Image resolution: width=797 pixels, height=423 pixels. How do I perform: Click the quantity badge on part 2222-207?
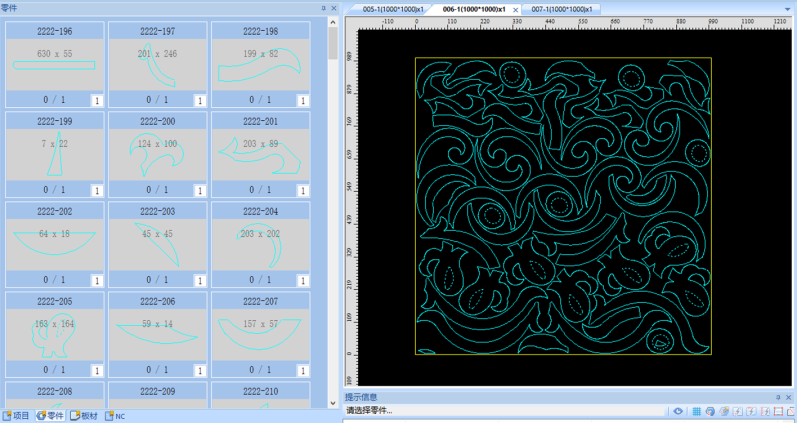coord(303,371)
